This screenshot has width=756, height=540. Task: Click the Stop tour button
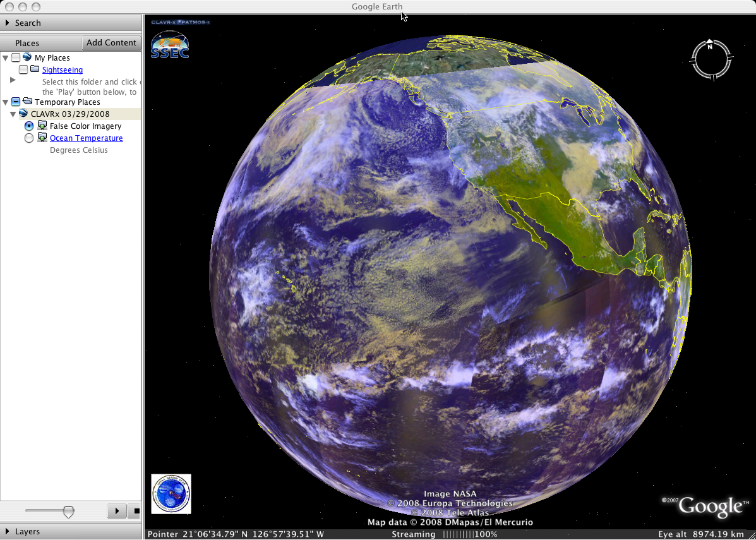tap(135, 510)
